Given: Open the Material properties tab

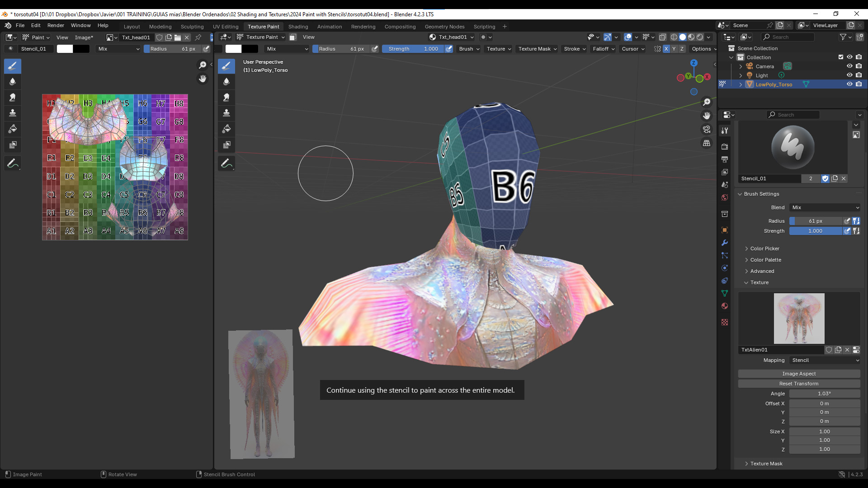Looking at the screenshot, I should tap(725, 306).
